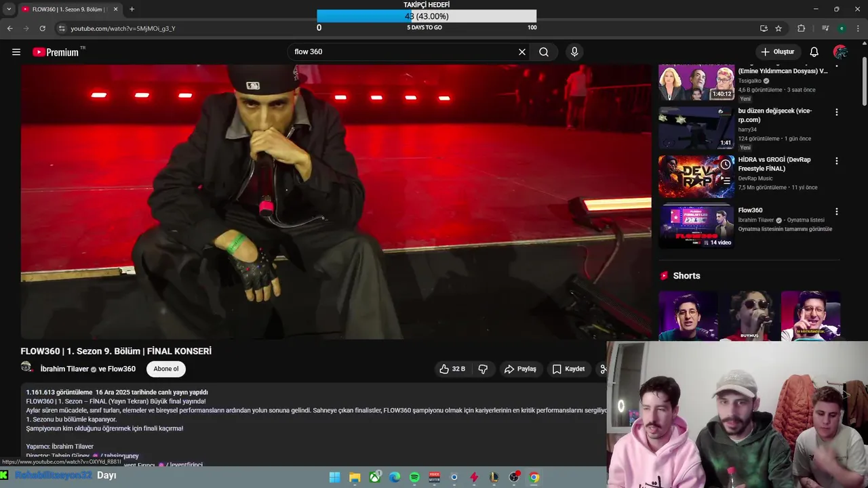Click the Abone ol subscribe button
Viewport: 868px width, 488px height.
pyautogui.click(x=166, y=369)
